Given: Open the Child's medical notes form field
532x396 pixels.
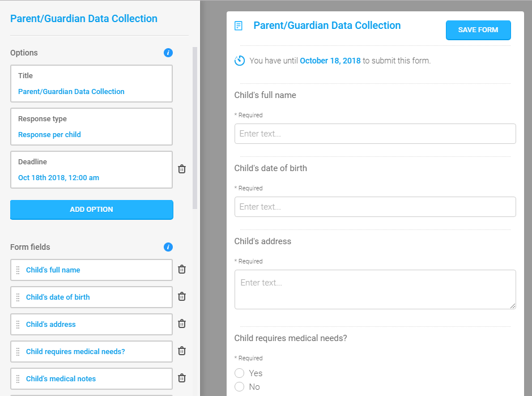Looking at the screenshot, I should (x=91, y=378).
